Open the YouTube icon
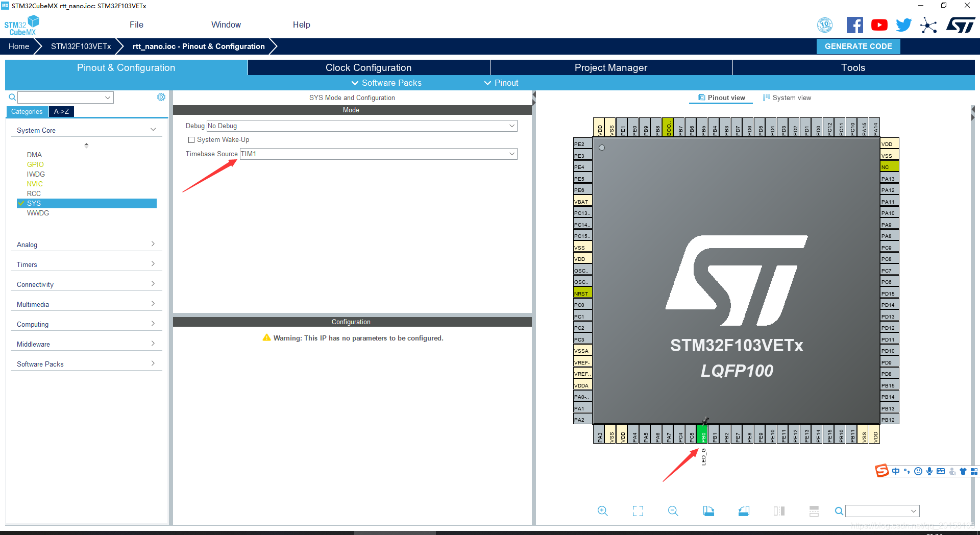The width and height of the screenshot is (980, 535). 879,25
